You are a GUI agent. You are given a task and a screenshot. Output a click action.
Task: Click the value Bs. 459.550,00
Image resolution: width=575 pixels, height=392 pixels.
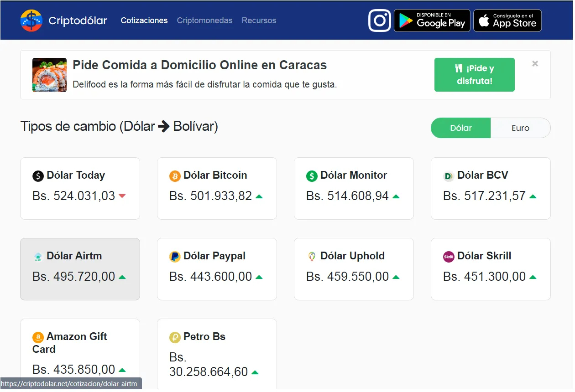click(x=348, y=277)
